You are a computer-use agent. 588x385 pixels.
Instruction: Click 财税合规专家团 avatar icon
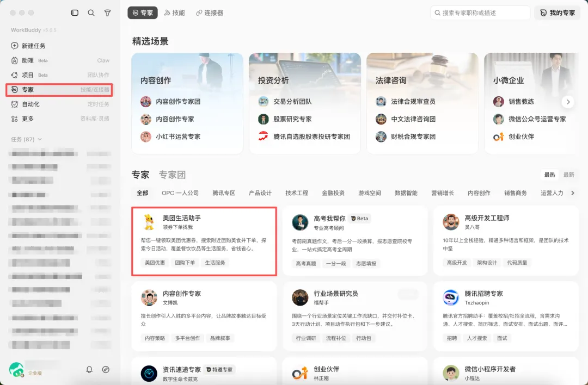point(381,136)
